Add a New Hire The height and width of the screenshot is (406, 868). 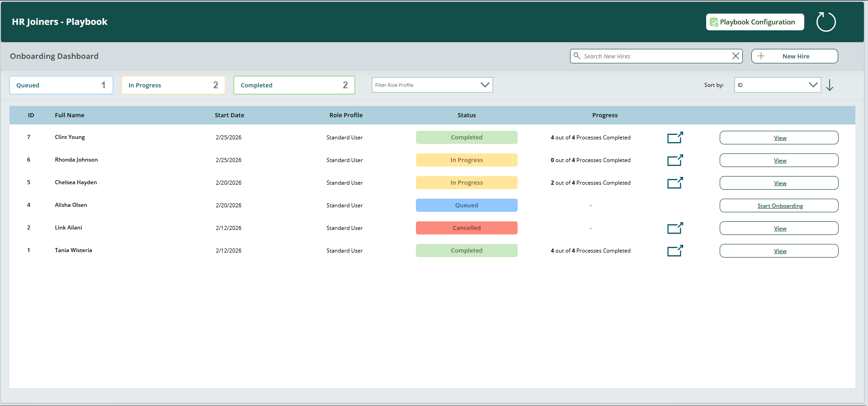tap(794, 56)
